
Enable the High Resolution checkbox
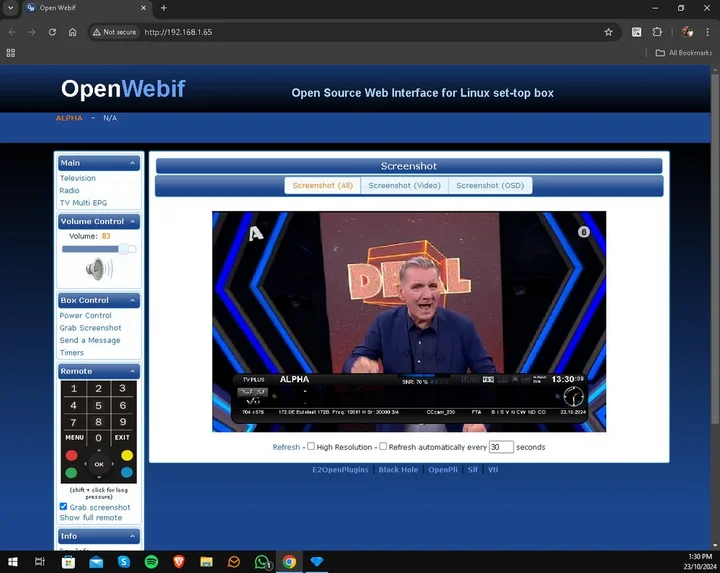pyautogui.click(x=311, y=447)
